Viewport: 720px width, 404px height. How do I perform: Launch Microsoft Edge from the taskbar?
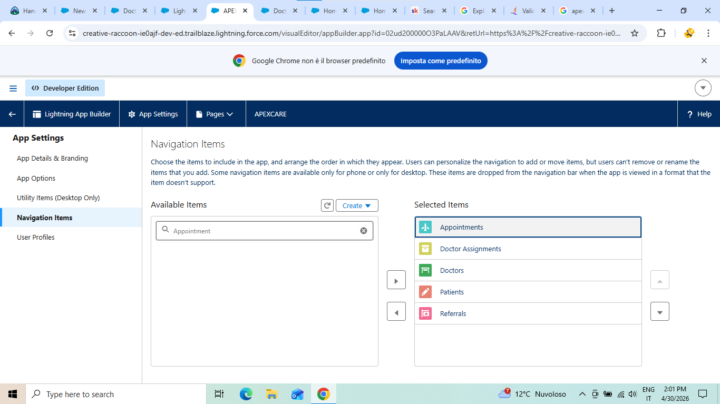click(x=246, y=394)
